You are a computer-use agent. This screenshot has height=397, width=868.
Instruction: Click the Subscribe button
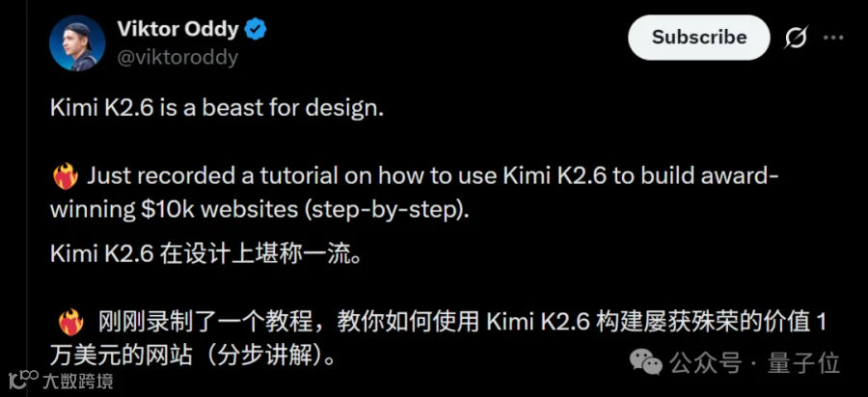(698, 38)
